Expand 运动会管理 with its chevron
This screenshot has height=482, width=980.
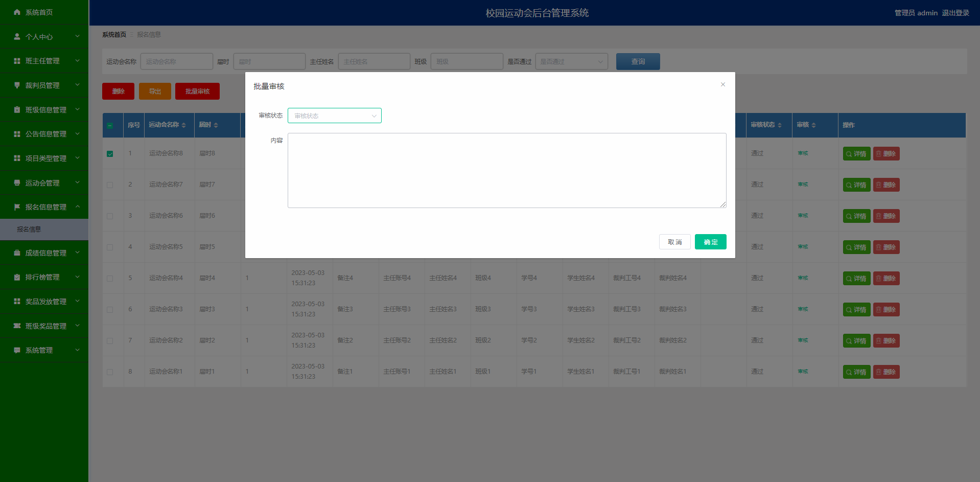pos(78,182)
